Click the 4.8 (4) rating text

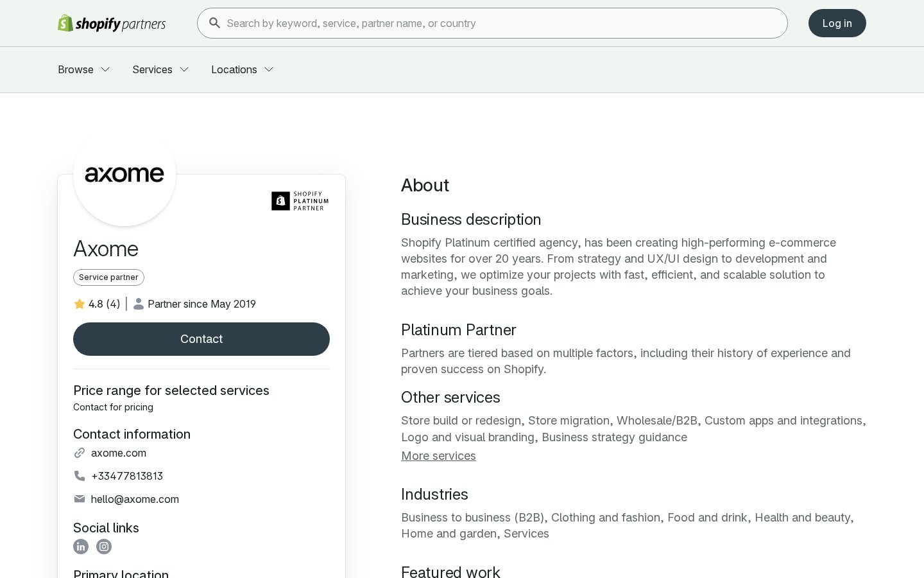point(105,304)
